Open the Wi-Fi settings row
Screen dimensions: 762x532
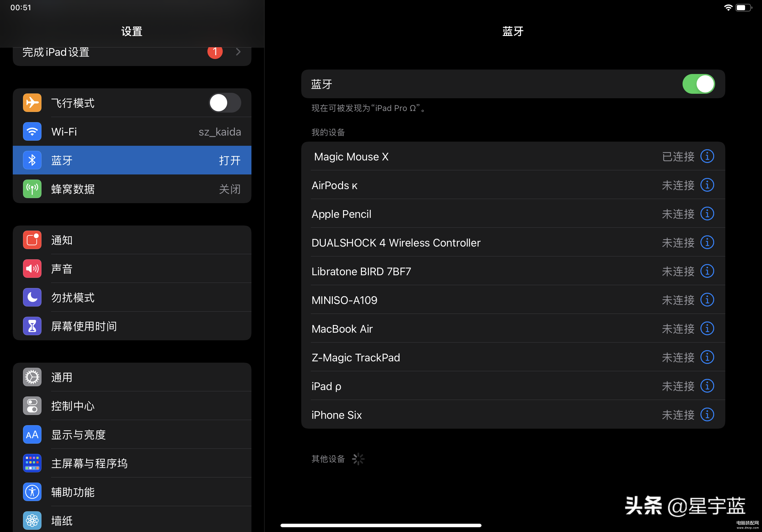[132, 132]
